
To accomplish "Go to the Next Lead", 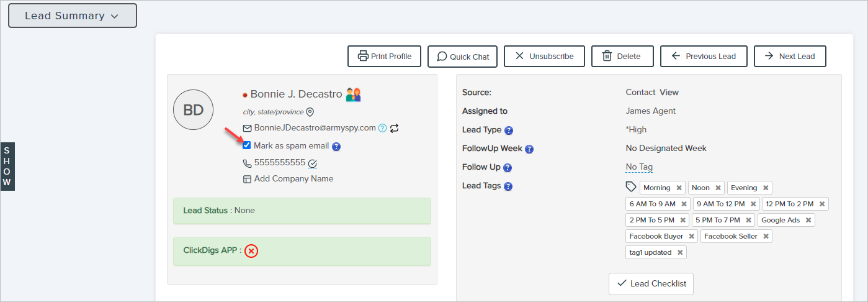I will [789, 57].
